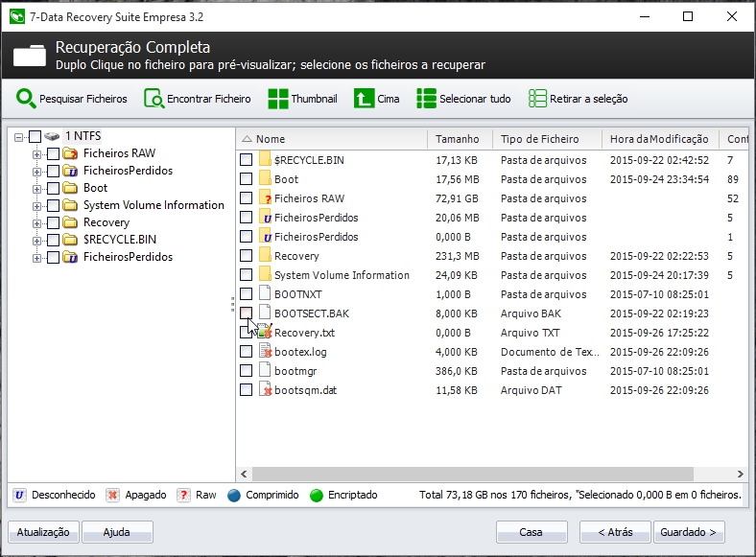Tick the BOOTNXT file checkbox
The height and width of the screenshot is (557, 756).
[x=246, y=294]
